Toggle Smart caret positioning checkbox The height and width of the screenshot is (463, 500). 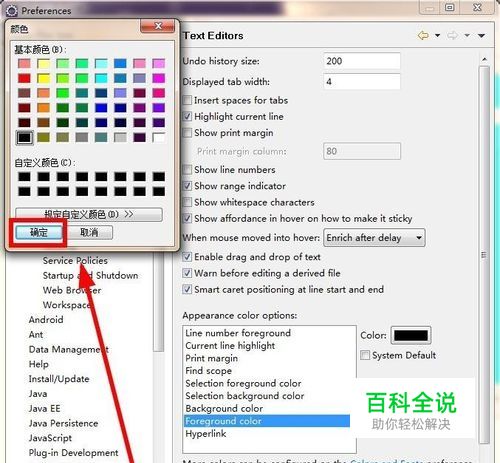pyautogui.click(x=187, y=289)
